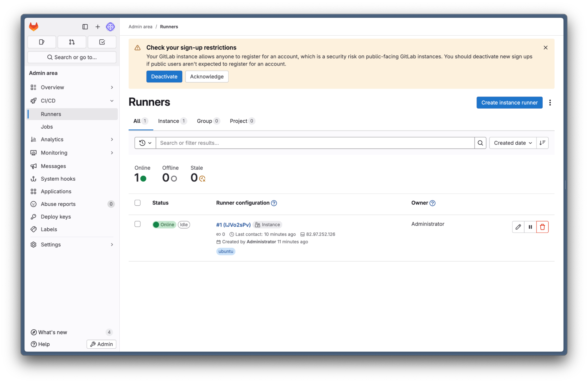
Task: Open the Help menu
Action: click(x=40, y=344)
